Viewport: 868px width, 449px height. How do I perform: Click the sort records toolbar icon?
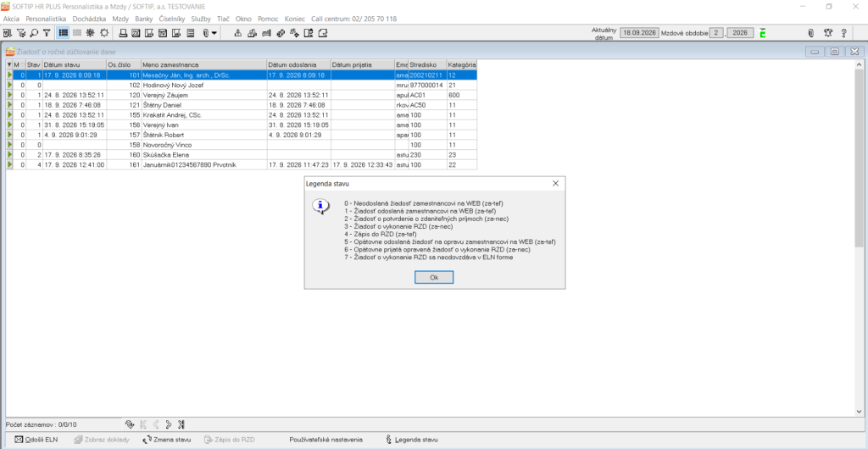(8, 33)
